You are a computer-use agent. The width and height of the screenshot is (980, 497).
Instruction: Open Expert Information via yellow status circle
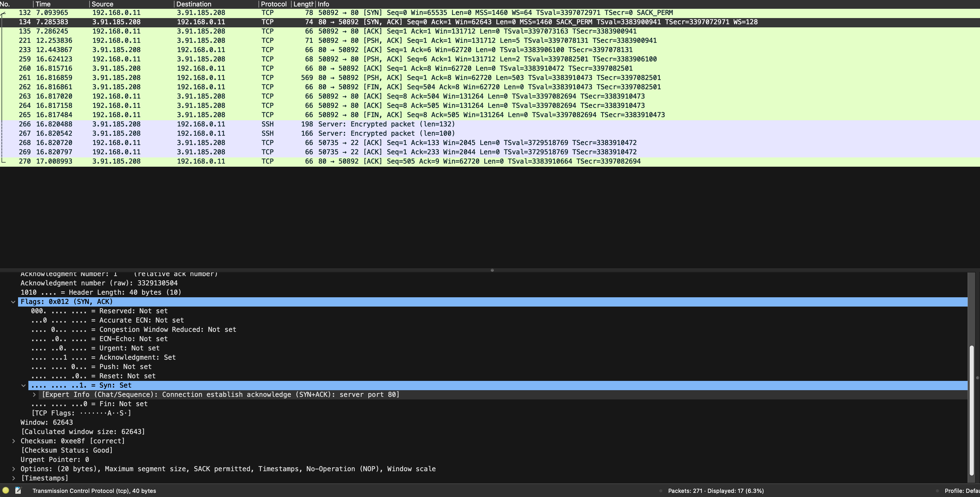[x=6, y=491]
